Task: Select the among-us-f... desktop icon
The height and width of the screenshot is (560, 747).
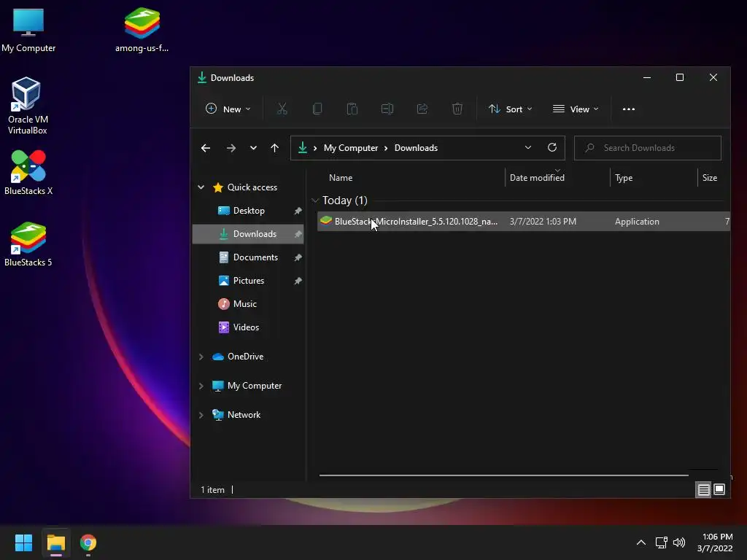Action: click(142, 30)
